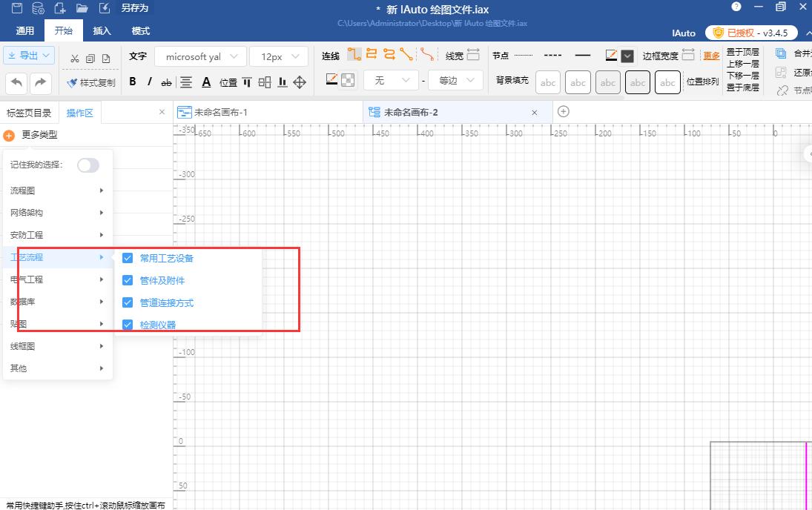Image resolution: width=812 pixels, height=510 pixels.
Task: Select the dashed node border style
Action: [552, 55]
